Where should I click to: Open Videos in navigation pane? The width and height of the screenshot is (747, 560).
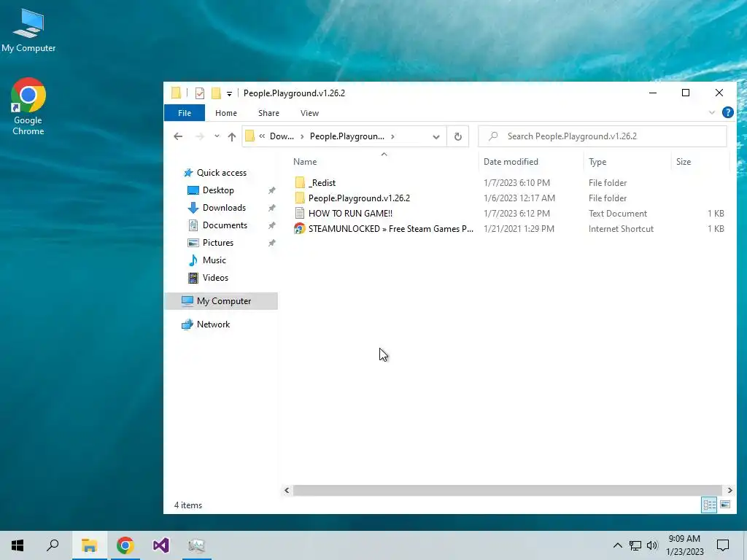(215, 278)
